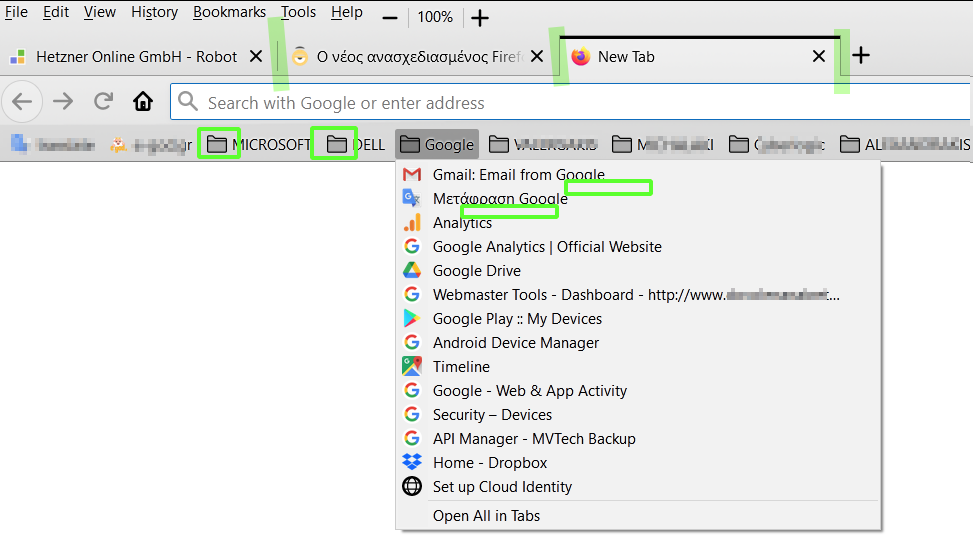Focus the Search with Google address bar
The height and width of the screenshot is (552, 973).
(x=571, y=102)
